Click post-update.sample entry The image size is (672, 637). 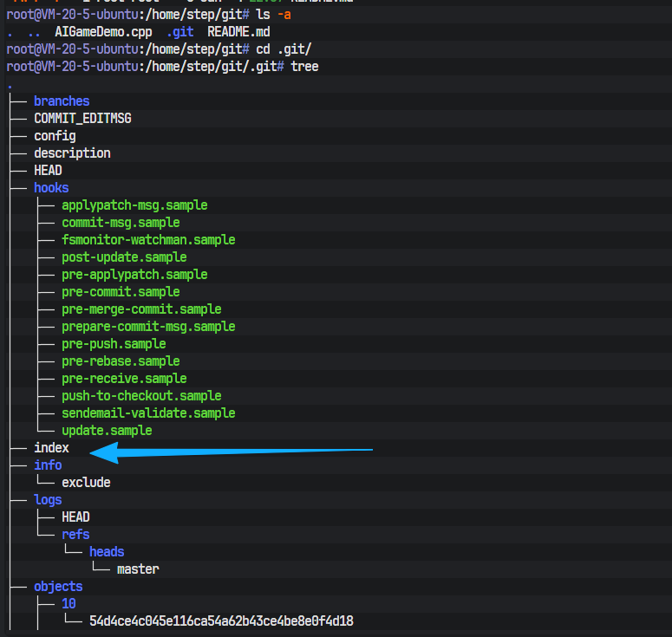(x=124, y=257)
